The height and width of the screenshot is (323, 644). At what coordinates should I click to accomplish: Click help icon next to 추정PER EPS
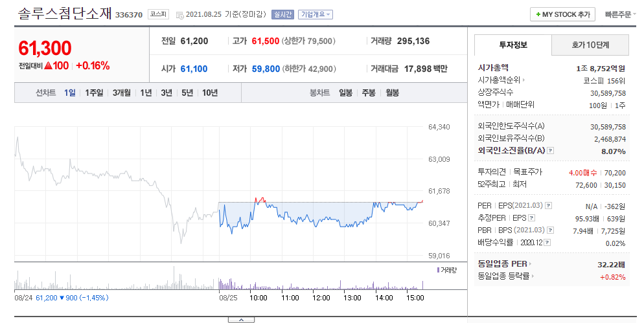[x=531, y=218]
